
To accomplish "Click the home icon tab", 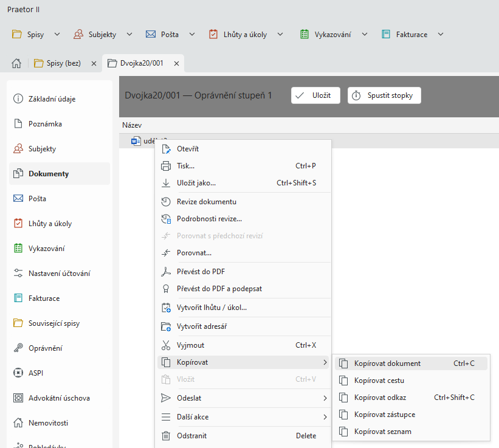I will [x=16, y=63].
